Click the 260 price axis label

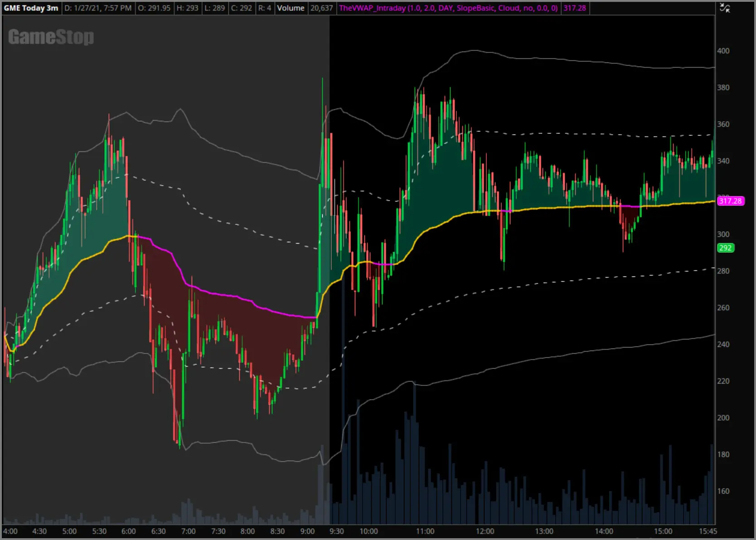coord(723,308)
